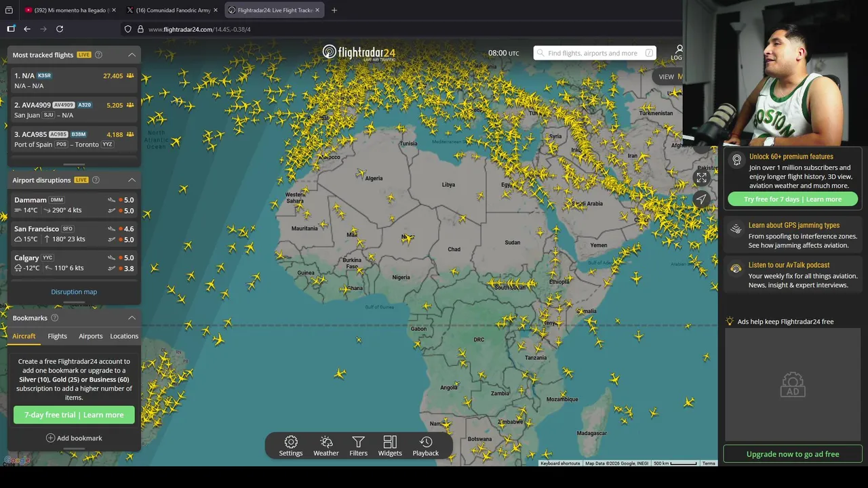The height and width of the screenshot is (488, 868).
Task: Click the padlock site info icon
Action: [x=140, y=29]
